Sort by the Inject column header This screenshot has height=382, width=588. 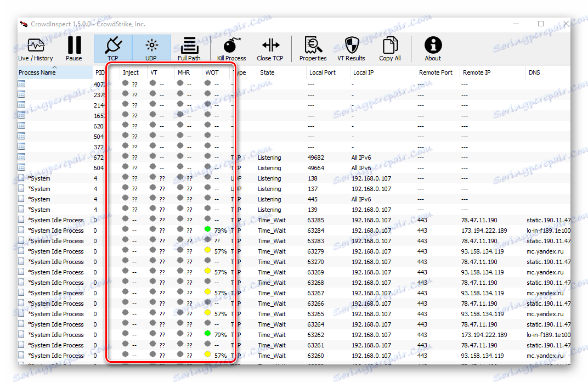coord(133,72)
